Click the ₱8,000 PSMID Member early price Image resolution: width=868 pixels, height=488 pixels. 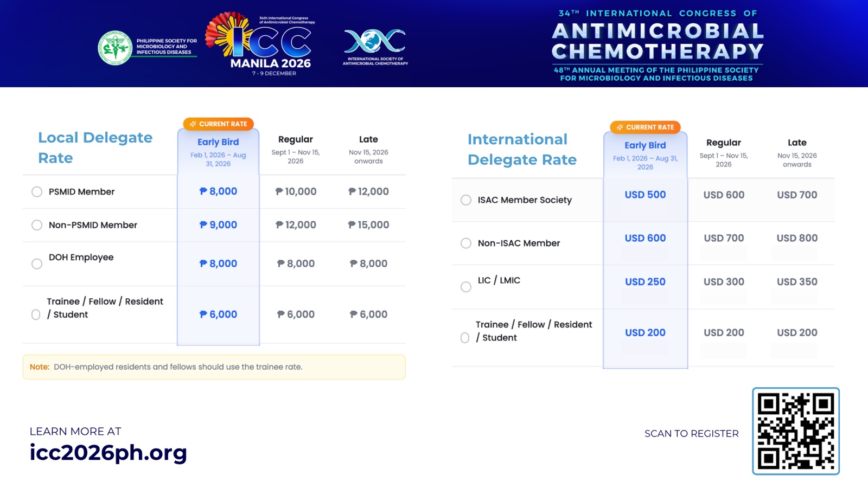coord(218,191)
